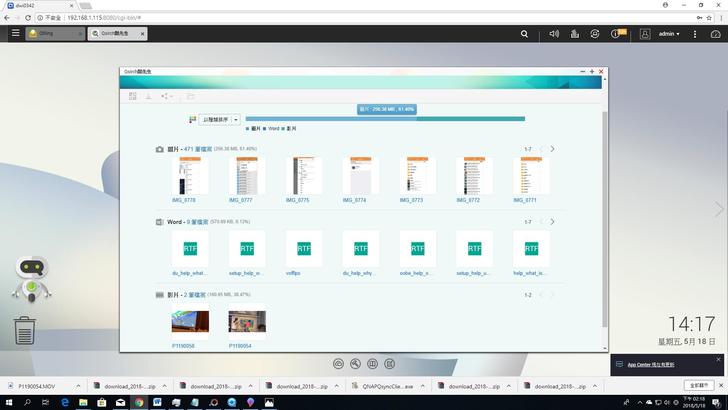Open Windows Start menu
Screen dimensions: 728x410
point(9,403)
